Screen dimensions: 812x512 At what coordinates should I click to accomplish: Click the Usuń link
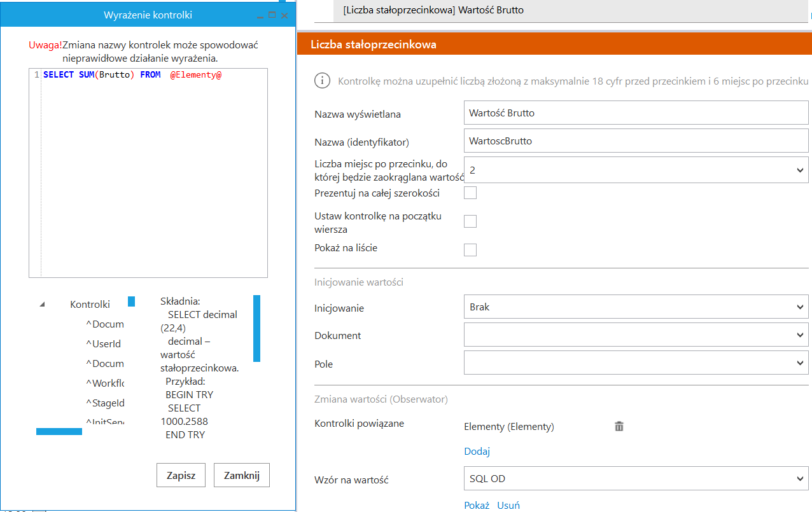click(x=508, y=506)
